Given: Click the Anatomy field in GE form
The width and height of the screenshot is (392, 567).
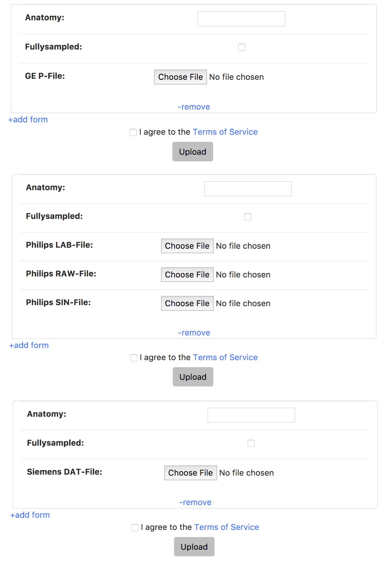Looking at the screenshot, I should 241,19.
